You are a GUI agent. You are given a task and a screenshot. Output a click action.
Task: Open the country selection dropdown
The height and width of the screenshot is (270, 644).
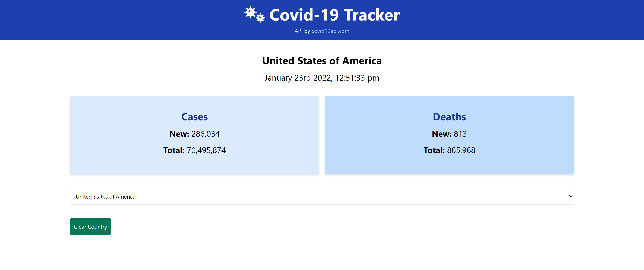click(322, 196)
